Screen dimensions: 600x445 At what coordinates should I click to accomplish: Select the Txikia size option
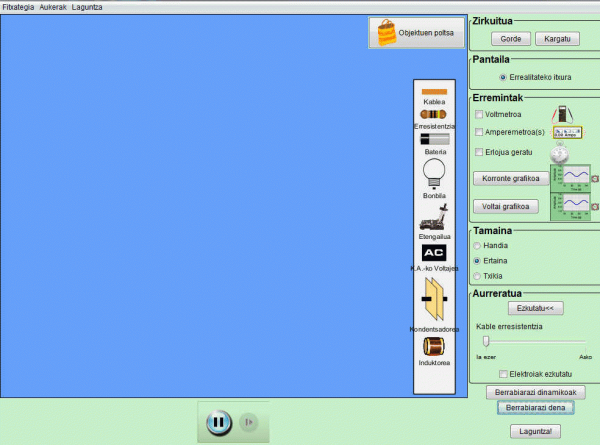476,275
